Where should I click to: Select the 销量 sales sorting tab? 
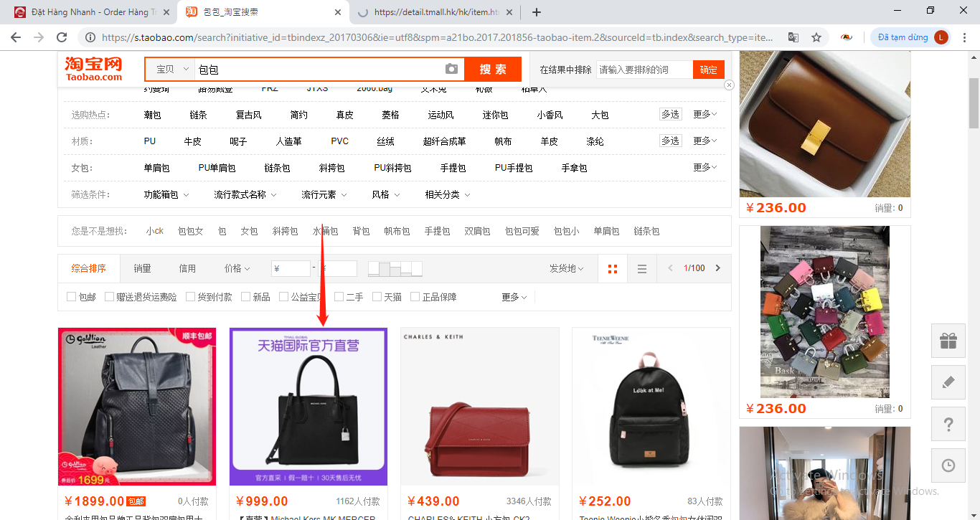(142, 268)
